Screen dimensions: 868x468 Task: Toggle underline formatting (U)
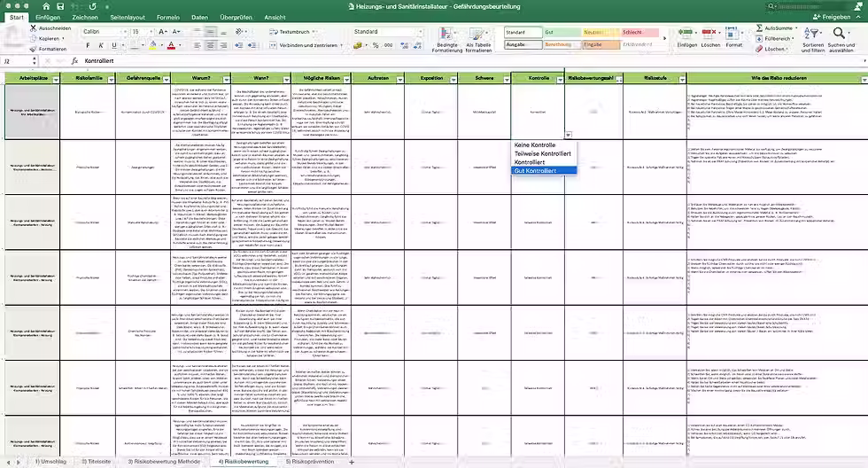pos(114,45)
